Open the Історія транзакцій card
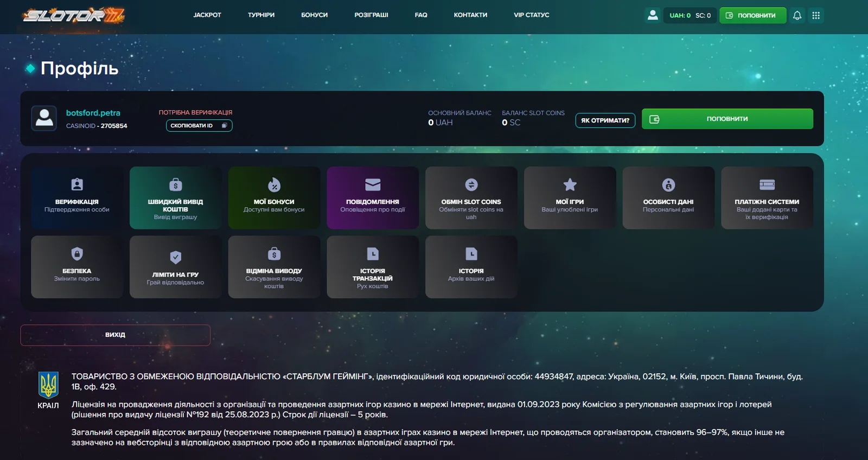The height and width of the screenshot is (460, 868). coord(373,267)
